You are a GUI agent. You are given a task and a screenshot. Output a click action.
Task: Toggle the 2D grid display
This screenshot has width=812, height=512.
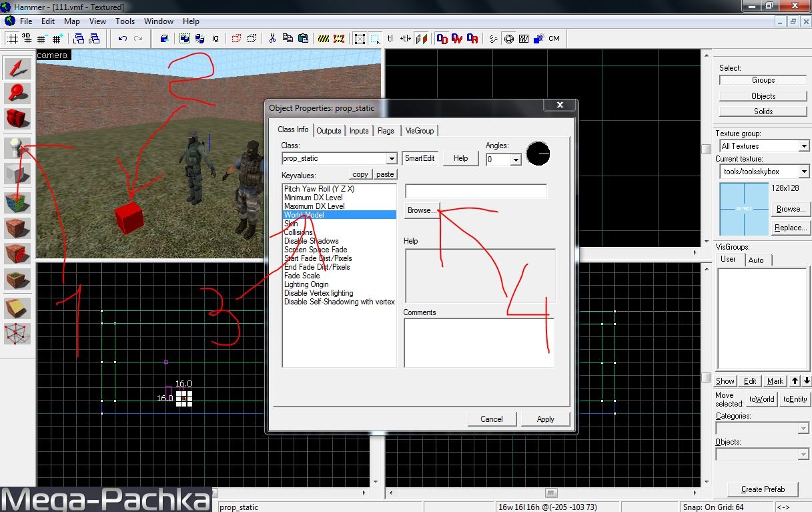[x=12, y=39]
